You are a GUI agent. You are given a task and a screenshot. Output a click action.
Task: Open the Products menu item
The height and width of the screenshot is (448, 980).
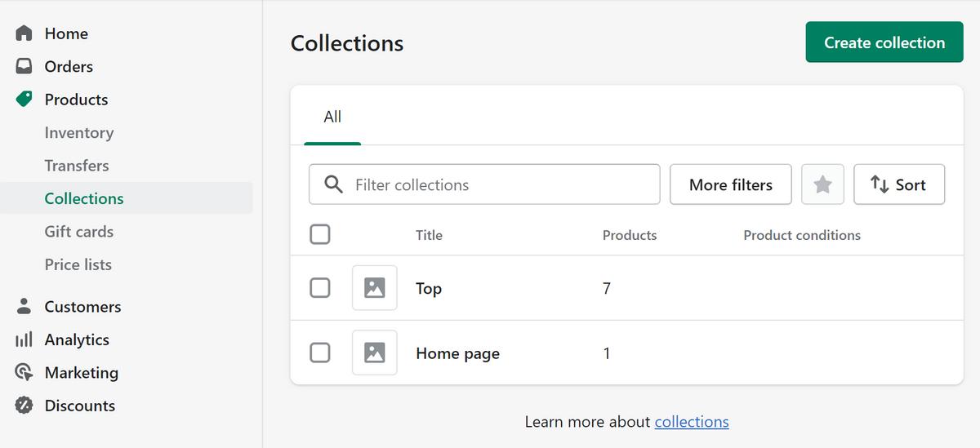tap(76, 100)
